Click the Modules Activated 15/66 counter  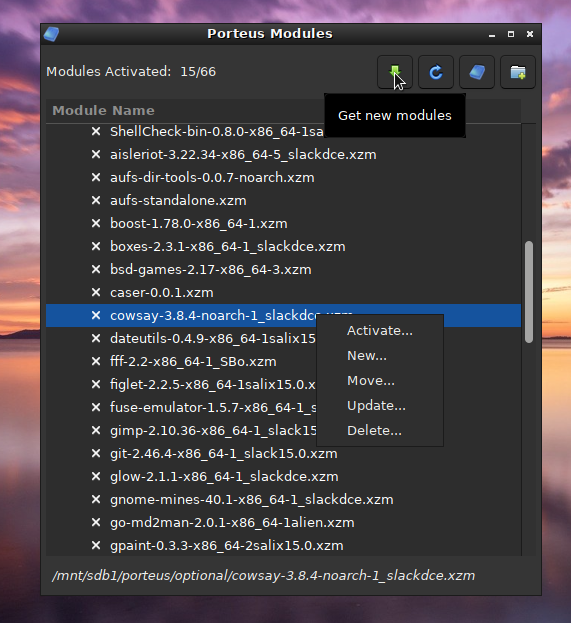pos(131,72)
